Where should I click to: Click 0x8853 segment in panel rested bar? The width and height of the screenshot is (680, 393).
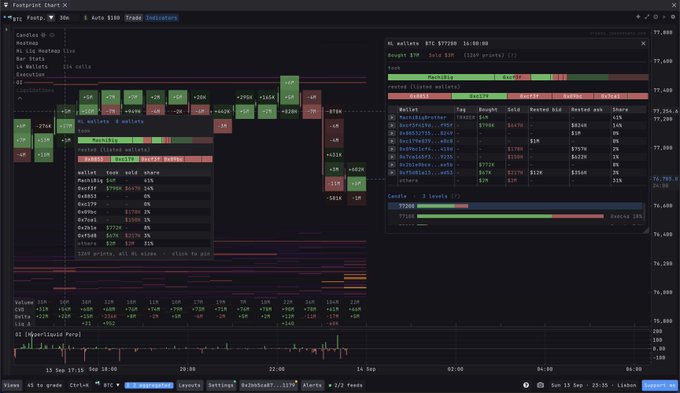click(x=419, y=96)
